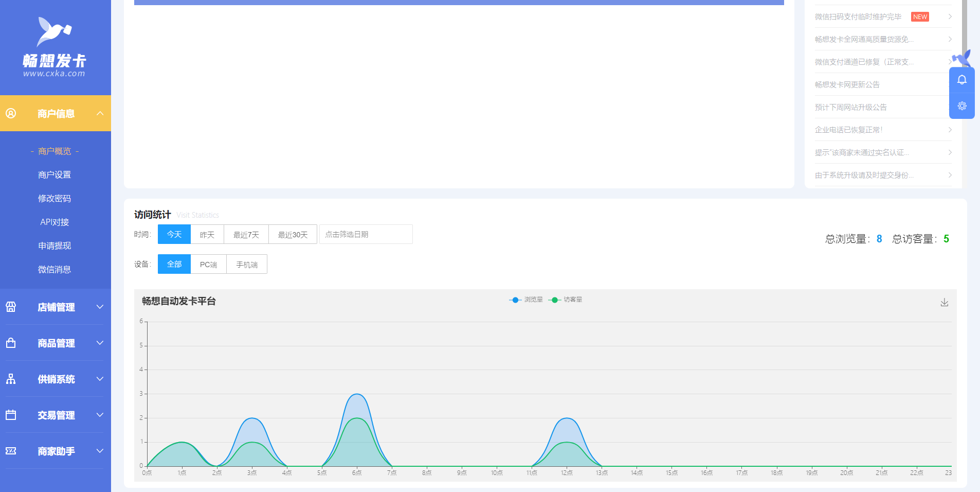This screenshot has height=492, width=980.
Task: Expand the 交易管理 menu chevron
Action: pyautogui.click(x=100, y=415)
